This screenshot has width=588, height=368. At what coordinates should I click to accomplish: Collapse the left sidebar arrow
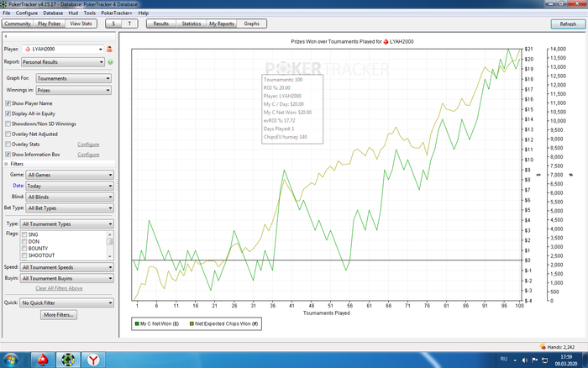coord(6,36)
